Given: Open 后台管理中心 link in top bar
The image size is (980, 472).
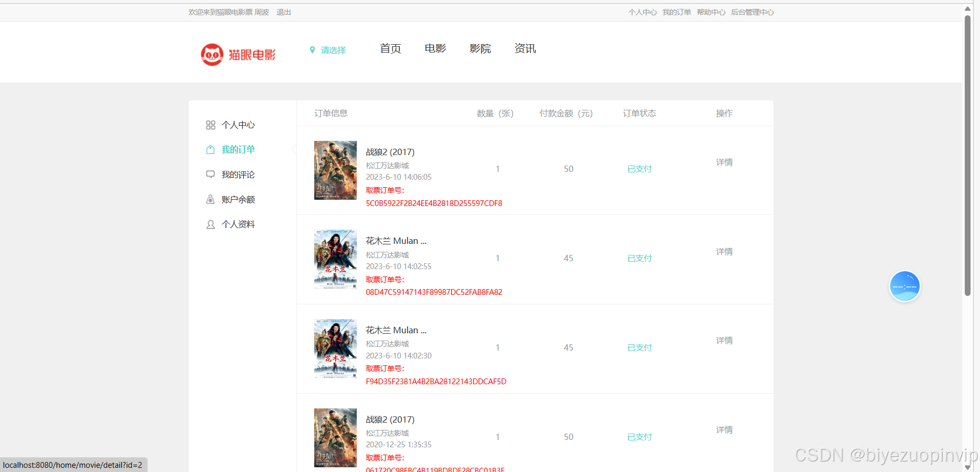Looking at the screenshot, I should point(752,12).
